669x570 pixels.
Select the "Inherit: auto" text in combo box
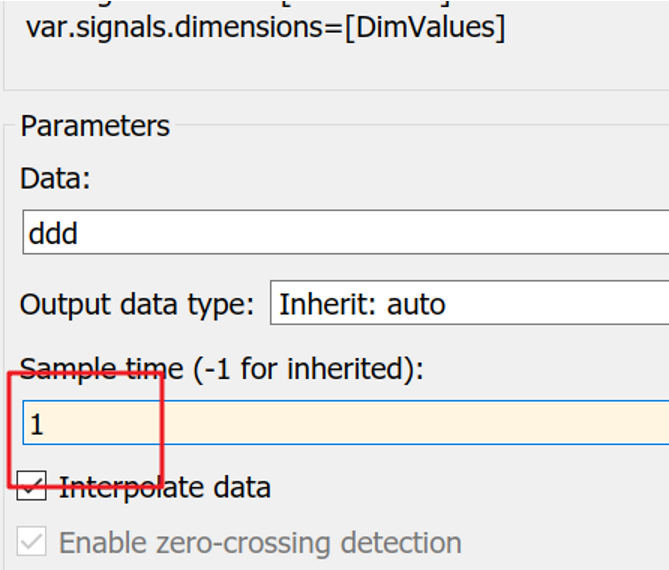(362, 304)
